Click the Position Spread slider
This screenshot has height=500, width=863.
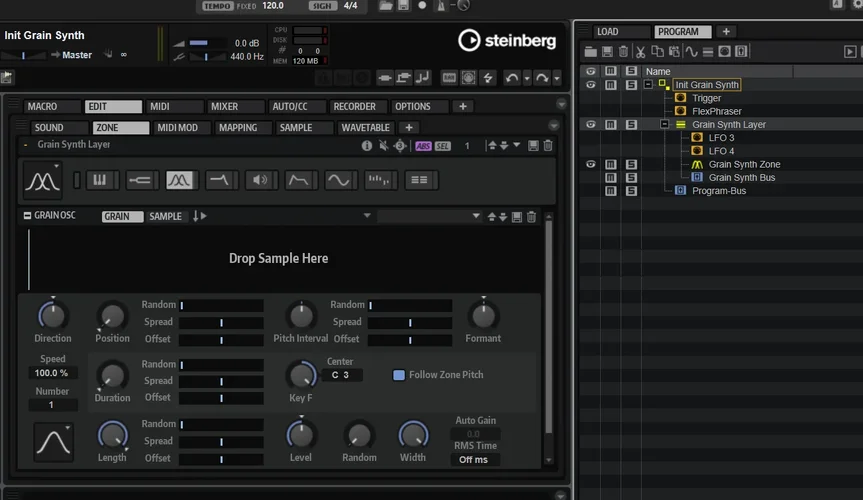click(221, 322)
